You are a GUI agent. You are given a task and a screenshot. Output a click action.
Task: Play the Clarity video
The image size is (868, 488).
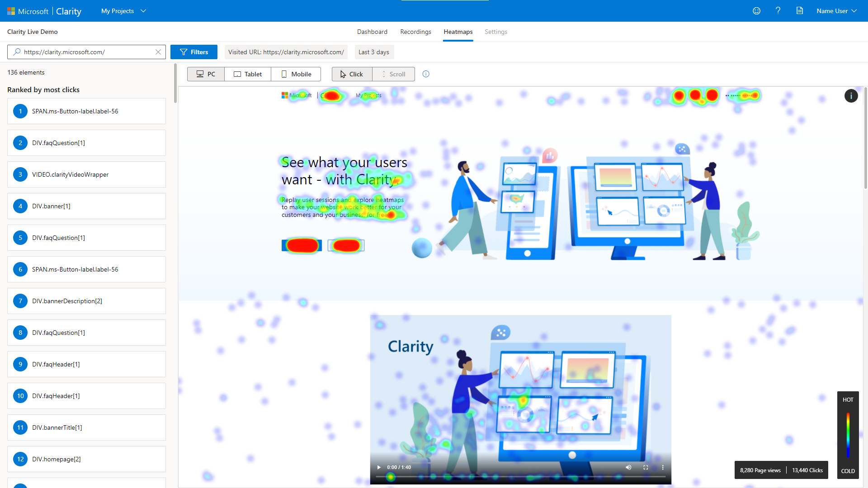click(x=379, y=467)
